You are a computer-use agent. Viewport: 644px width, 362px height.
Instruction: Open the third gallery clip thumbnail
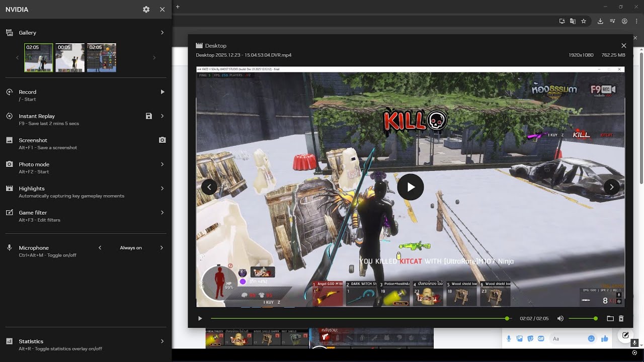(x=102, y=57)
